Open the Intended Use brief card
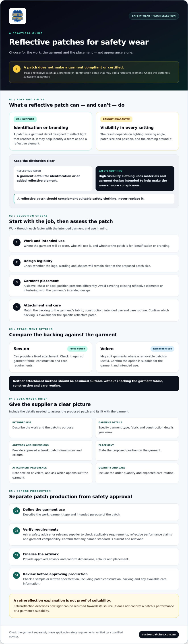The height and width of the screenshot is (644, 188). click(51, 428)
